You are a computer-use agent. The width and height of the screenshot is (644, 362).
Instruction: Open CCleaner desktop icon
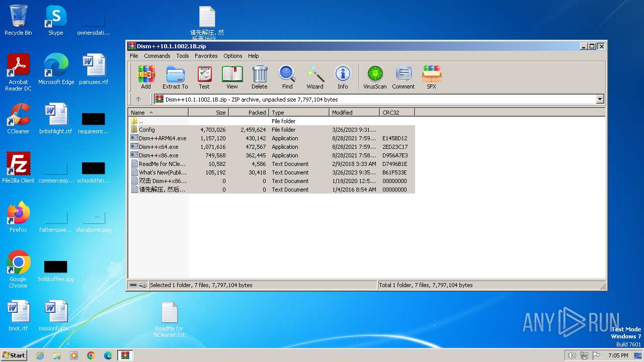pos(18,119)
